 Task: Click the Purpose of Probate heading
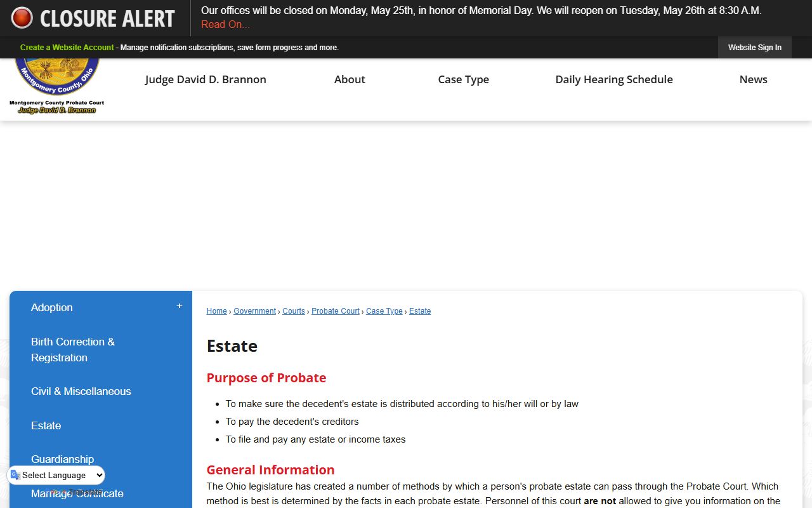[266, 378]
